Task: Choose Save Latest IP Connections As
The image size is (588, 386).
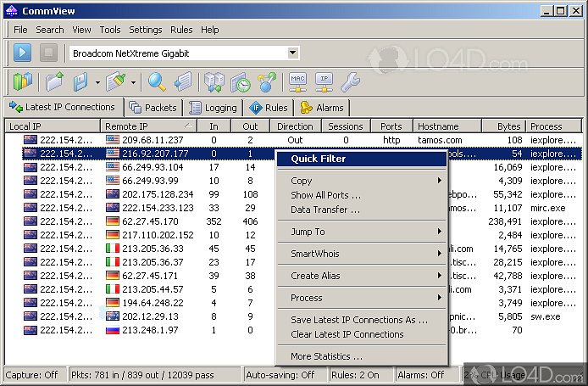Action: 362,320
